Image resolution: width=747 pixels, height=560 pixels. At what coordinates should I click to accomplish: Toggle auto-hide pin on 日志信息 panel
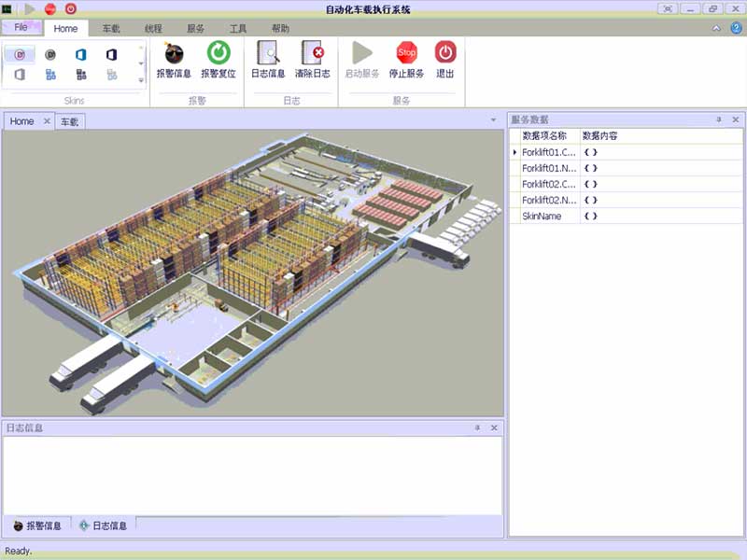coord(477,427)
